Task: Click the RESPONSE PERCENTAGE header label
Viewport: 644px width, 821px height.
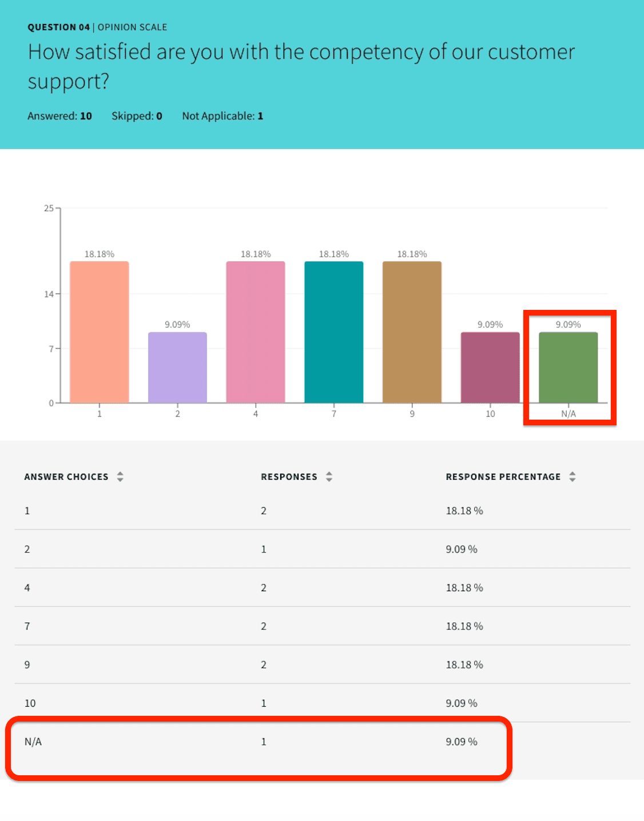Action: [503, 477]
